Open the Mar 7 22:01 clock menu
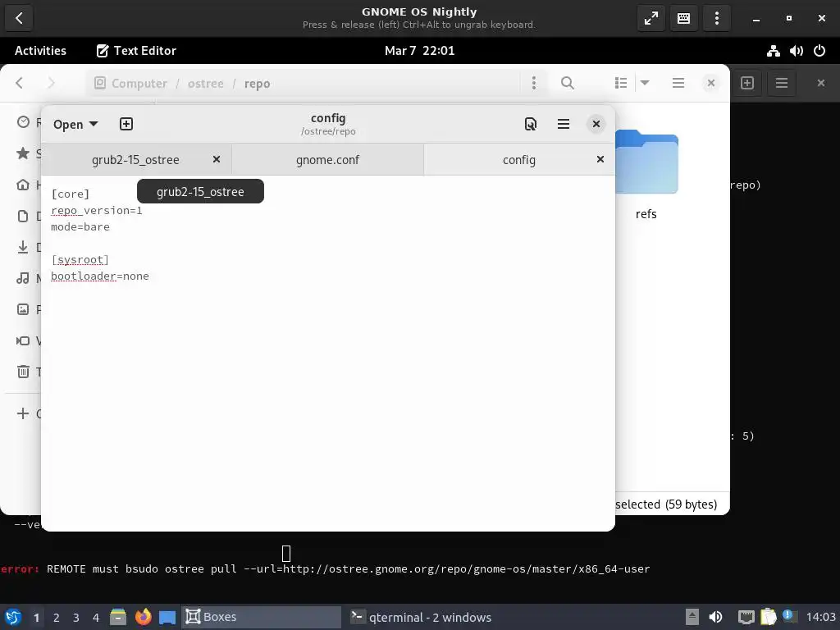Viewport: 840px width, 630px height. point(419,50)
